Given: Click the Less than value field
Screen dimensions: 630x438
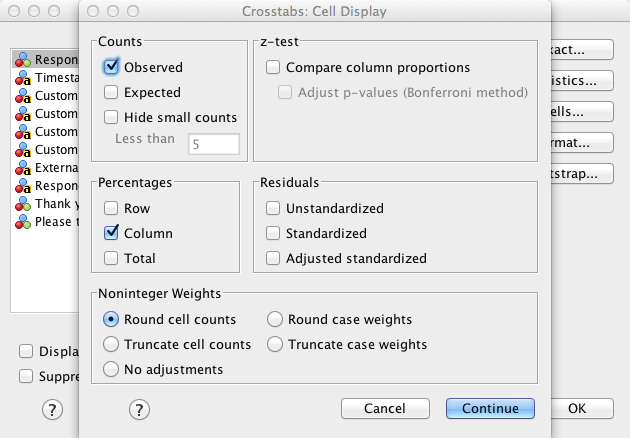Looking at the screenshot, I should click(x=214, y=144).
